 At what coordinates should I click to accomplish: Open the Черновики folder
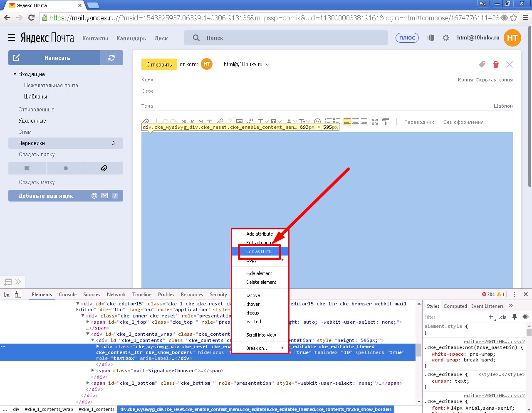click(66, 143)
